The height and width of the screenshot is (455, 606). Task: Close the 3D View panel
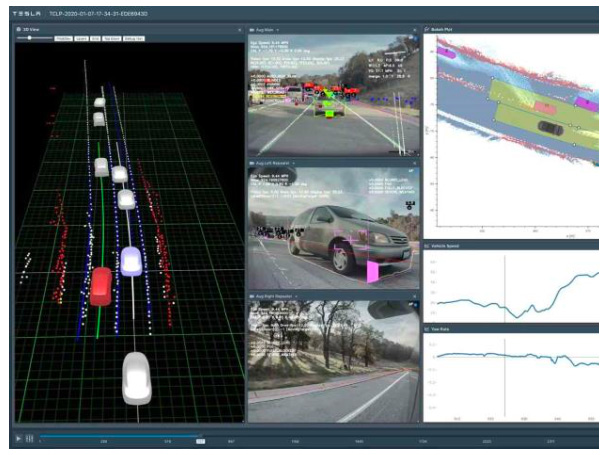(240, 30)
